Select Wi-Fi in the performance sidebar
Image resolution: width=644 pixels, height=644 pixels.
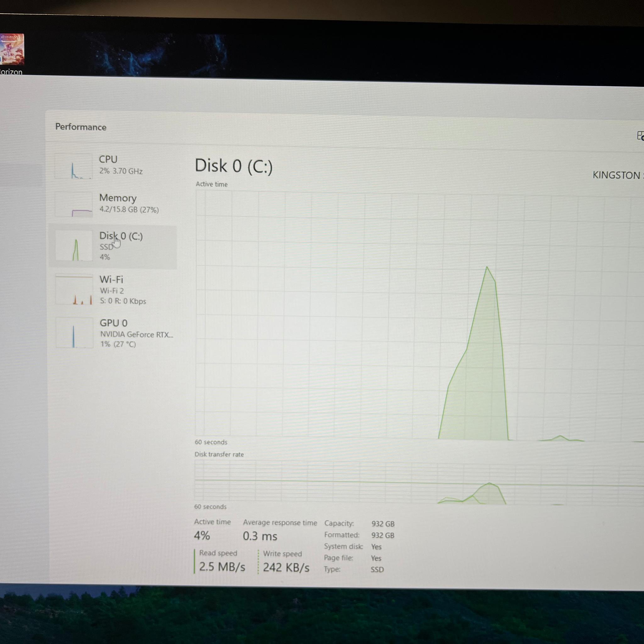pos(113,290)
